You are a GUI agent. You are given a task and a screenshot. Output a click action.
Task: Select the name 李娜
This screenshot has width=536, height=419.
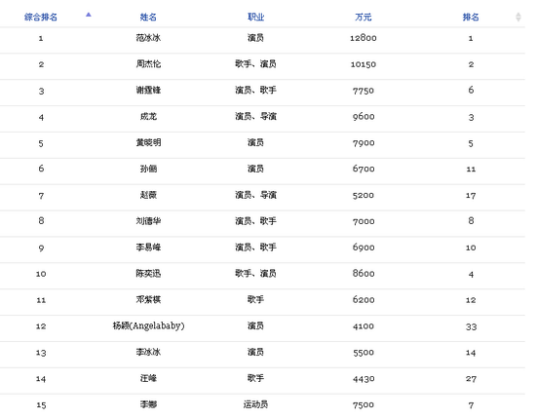pos(148,405)
